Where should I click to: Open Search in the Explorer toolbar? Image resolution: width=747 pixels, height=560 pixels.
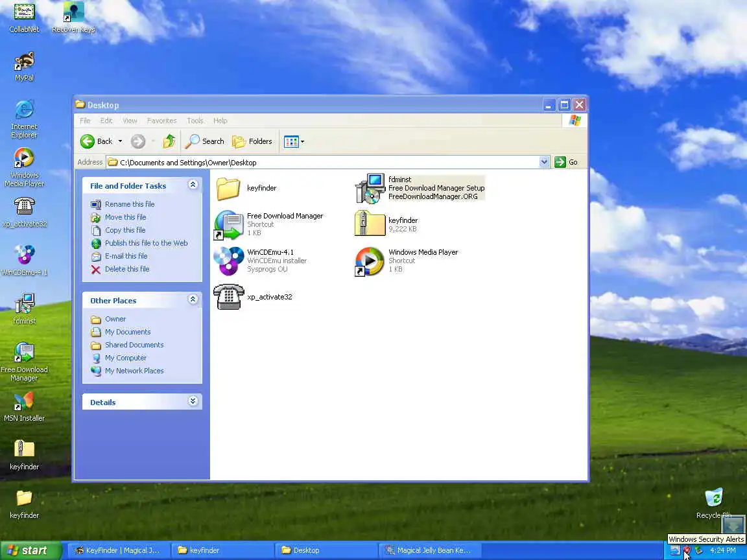(205, 141)
